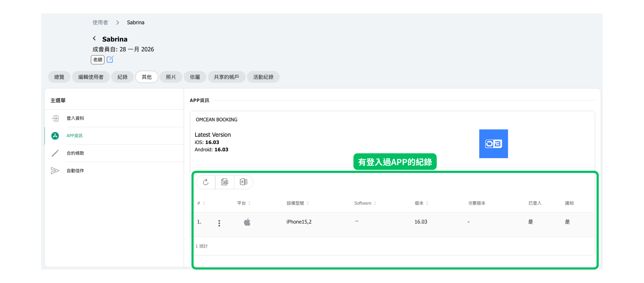644x283 pixels.
Task: Click the back arrow next to Sabrina
Action: (94, 38)
